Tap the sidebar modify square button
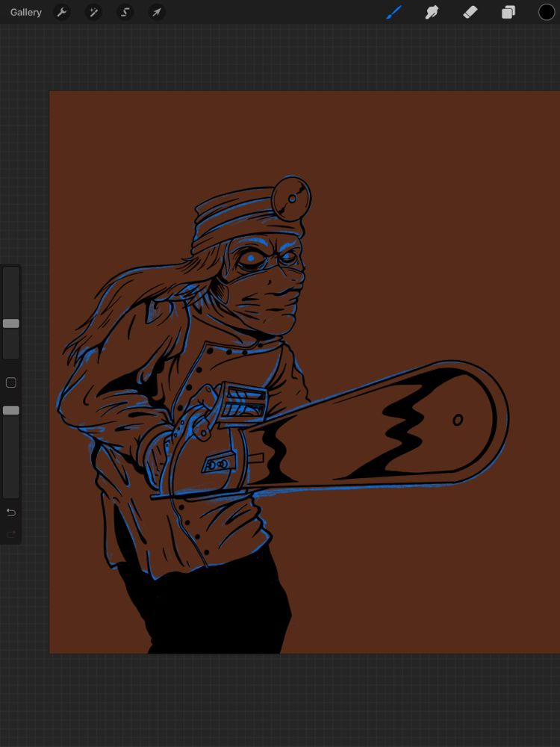 [11, 382]
